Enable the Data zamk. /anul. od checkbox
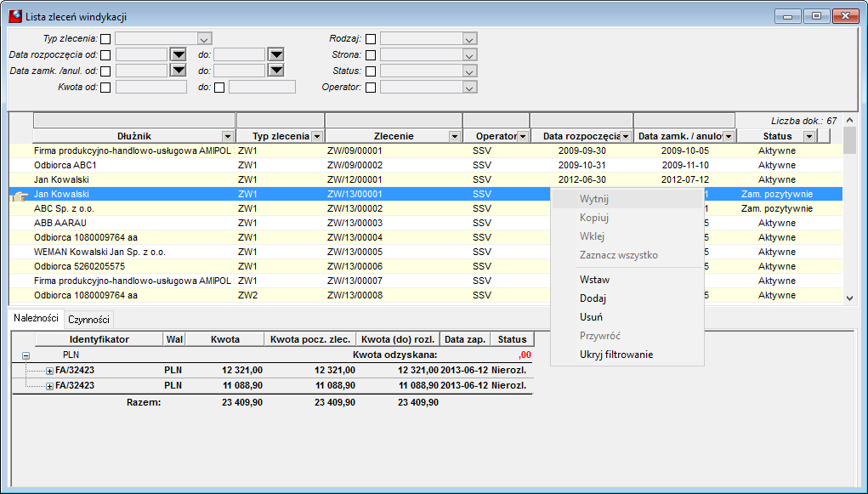The image size is (868, 494). click(x=105, y=71)
